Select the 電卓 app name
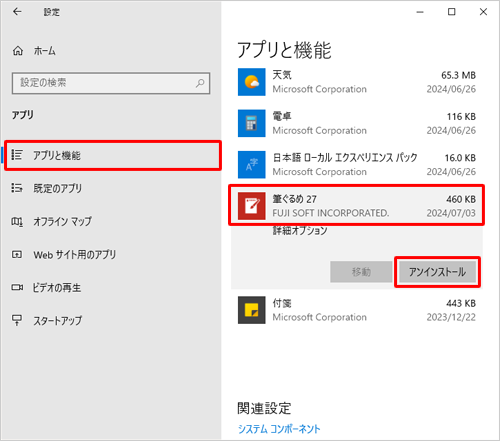 pos(282,116)
